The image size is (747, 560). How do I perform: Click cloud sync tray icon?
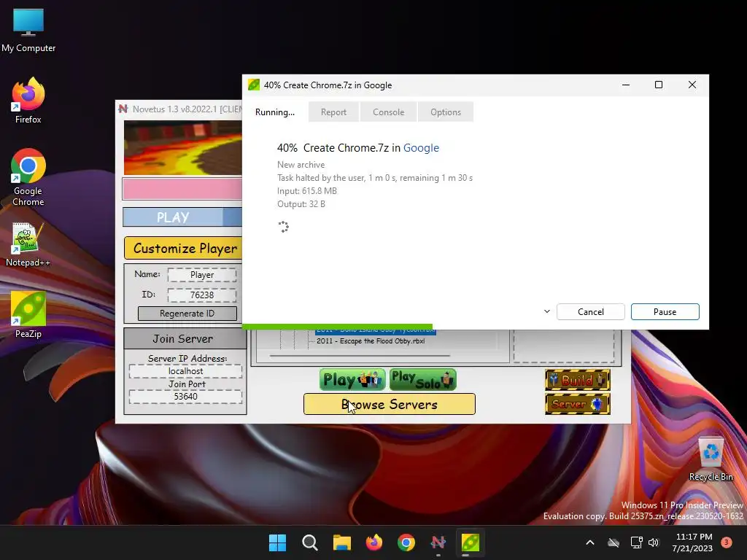(x=614, y=542)
